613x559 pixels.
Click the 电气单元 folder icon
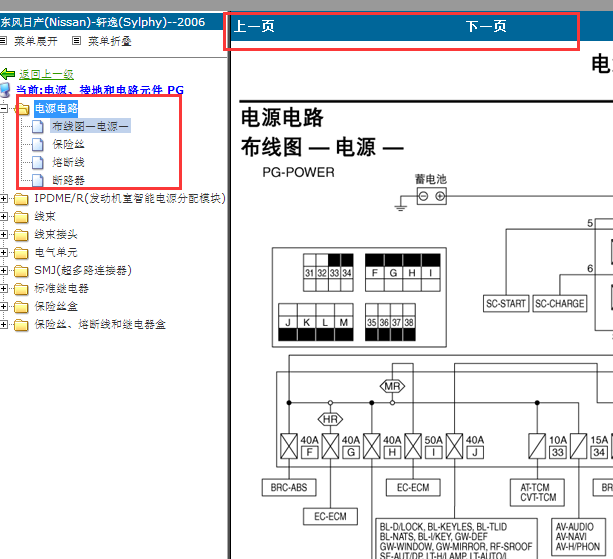pos(21,253)
